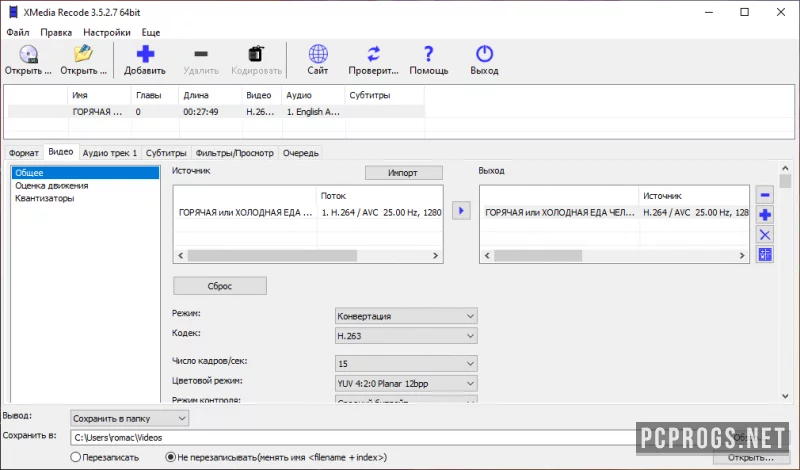Viewport: 800px width, 470px height.
Task: Click the output list horizontal scrollbar thumb
Action: coord(538,255)
